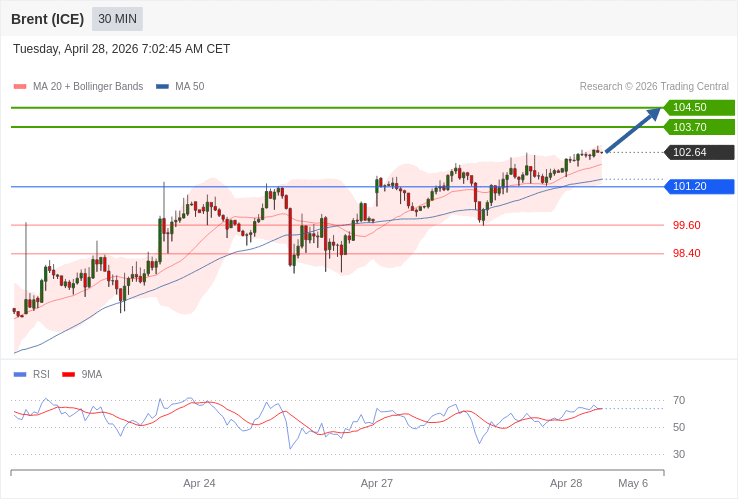Select the 104.50 green resistance label
738x500 pixels.
[699, 108]
